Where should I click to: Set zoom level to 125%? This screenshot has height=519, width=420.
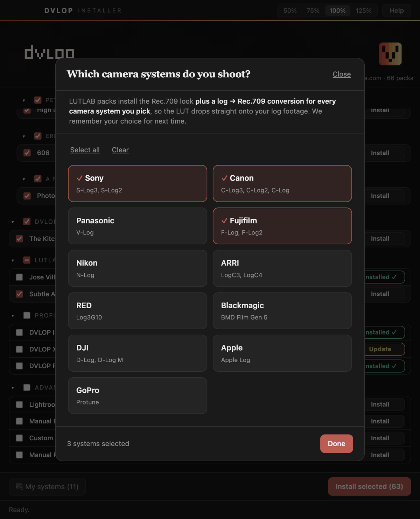click(364, 10)
